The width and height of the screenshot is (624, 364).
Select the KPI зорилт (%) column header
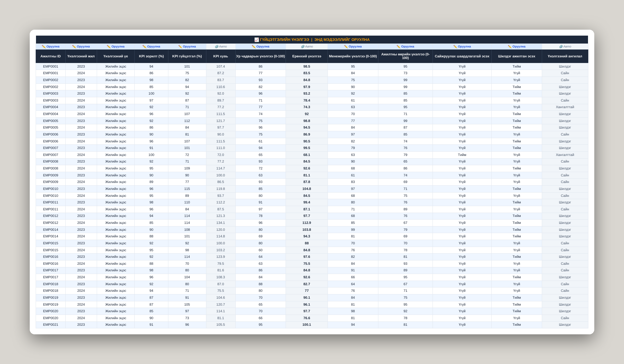[x=151, y=56]
